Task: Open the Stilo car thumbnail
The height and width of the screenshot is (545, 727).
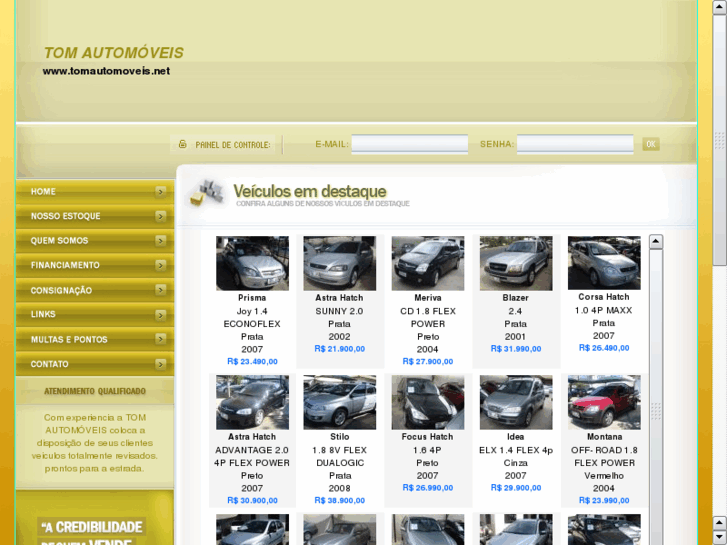Action: (x=339, y=402)
